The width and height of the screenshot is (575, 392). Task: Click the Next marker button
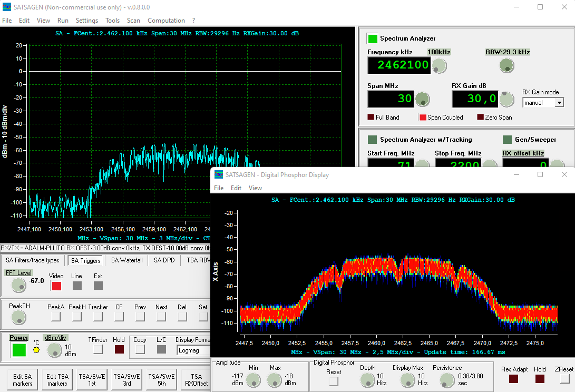pos(161,317)
